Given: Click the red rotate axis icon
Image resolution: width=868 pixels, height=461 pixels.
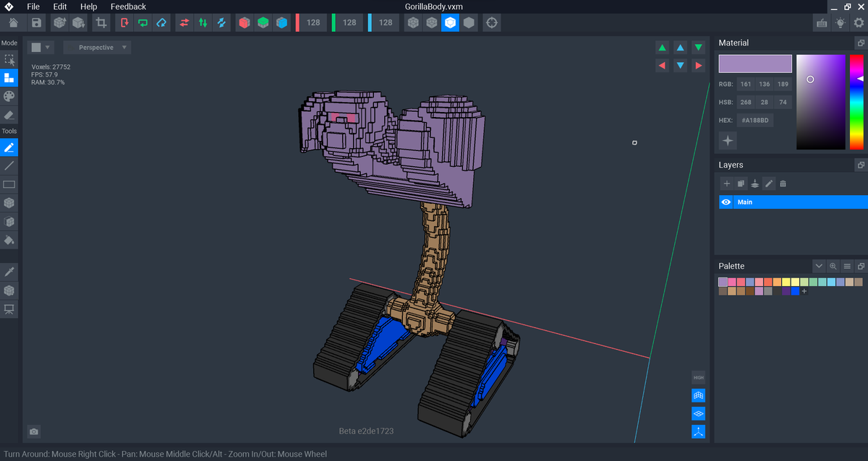Looking at the screenshot, I should pyautogui.click(x=124, y=22).
